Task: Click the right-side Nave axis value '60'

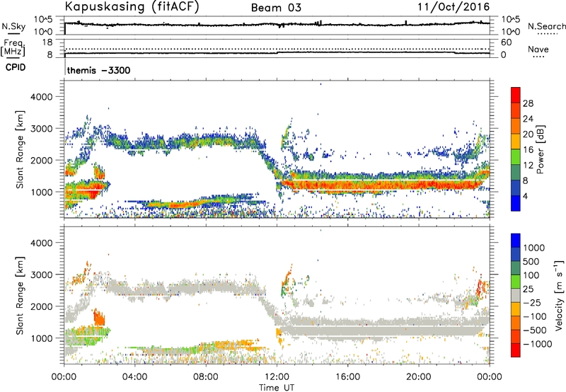Action: tap(506, 42)
